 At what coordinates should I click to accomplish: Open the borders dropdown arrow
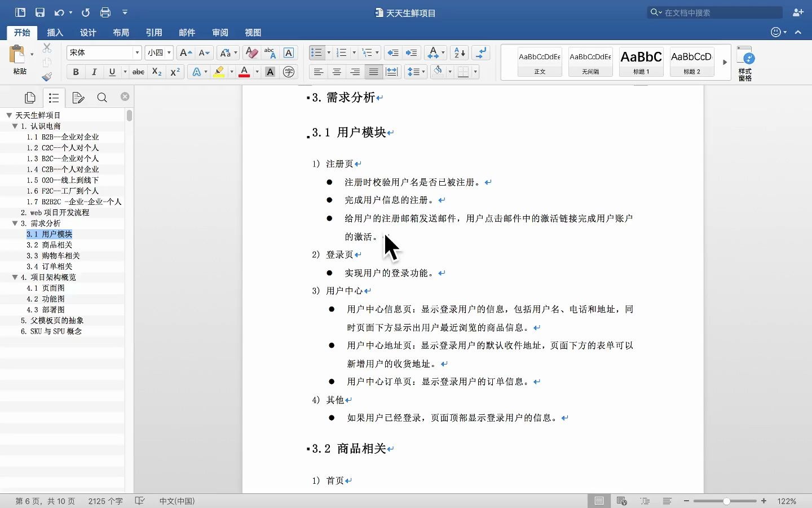(475, 72)
